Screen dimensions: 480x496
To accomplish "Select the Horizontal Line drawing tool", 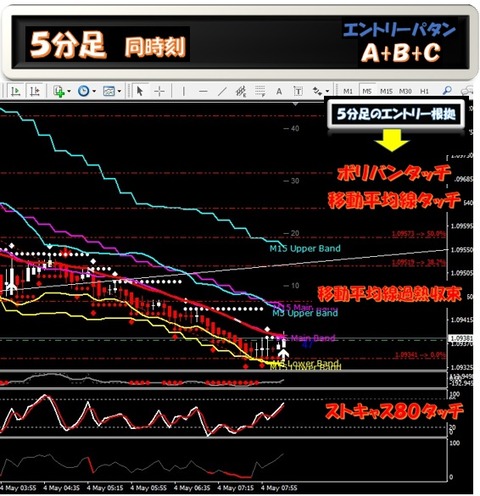I will pyautogui.click(x=203, y=91).
